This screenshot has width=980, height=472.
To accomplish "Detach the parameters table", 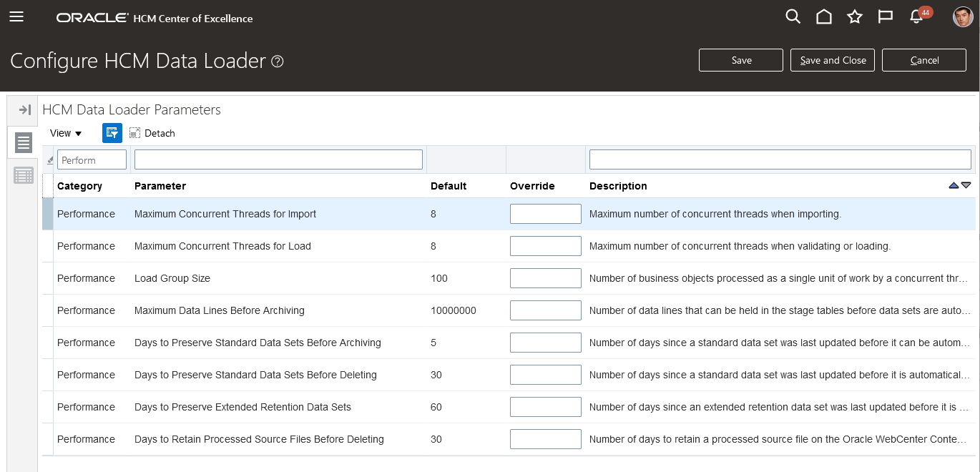I will [x=152, y=133].
